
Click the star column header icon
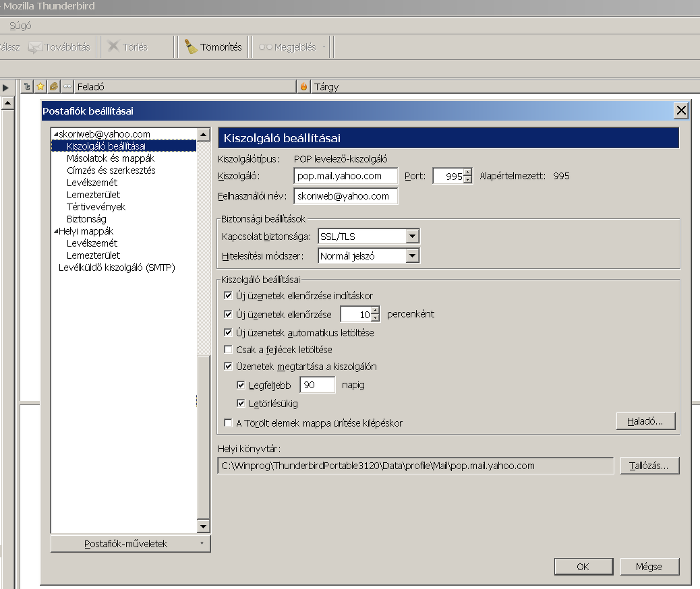pos(40,86)
